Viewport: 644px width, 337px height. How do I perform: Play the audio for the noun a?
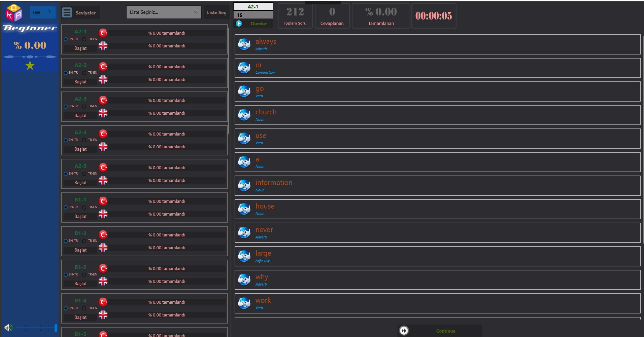pyautogui.click(x=244, y=162)
